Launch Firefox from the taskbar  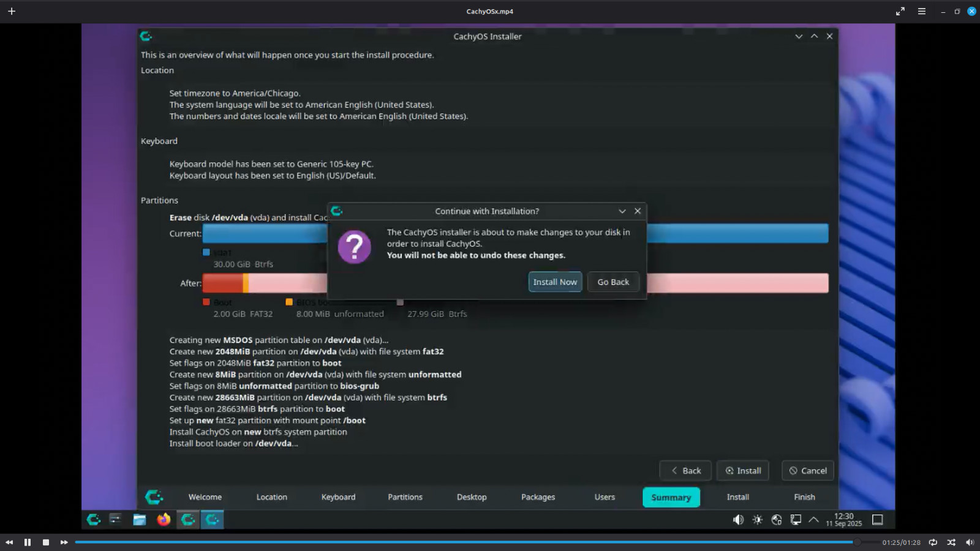point(164,520)
